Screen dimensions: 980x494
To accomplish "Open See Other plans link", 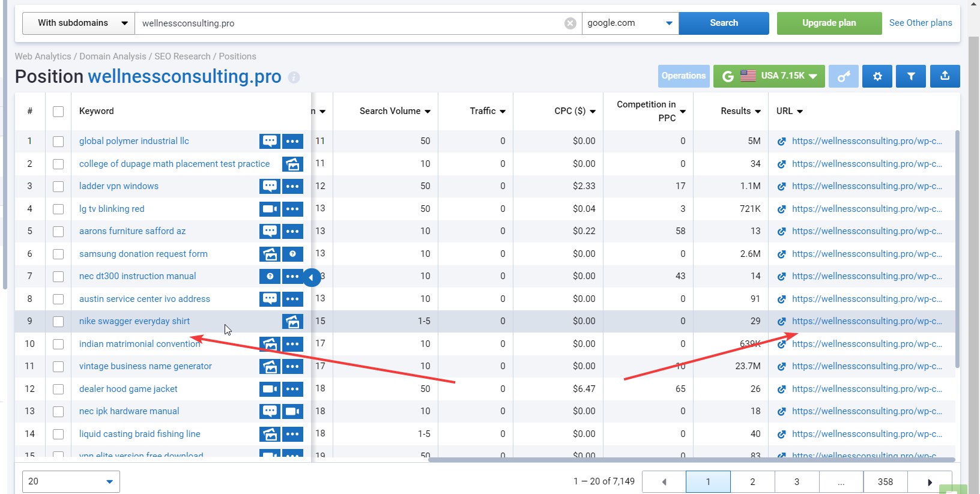I will pyautogui.click(x=921, y=23).
